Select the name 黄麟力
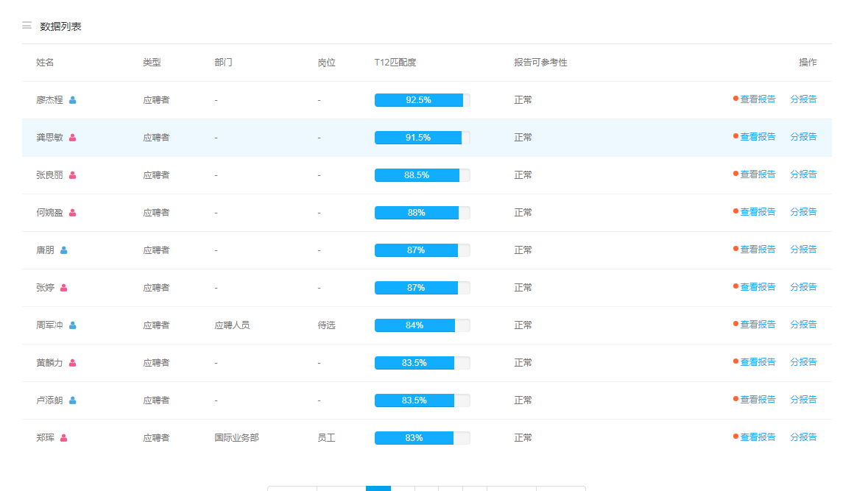 point(50,363)
